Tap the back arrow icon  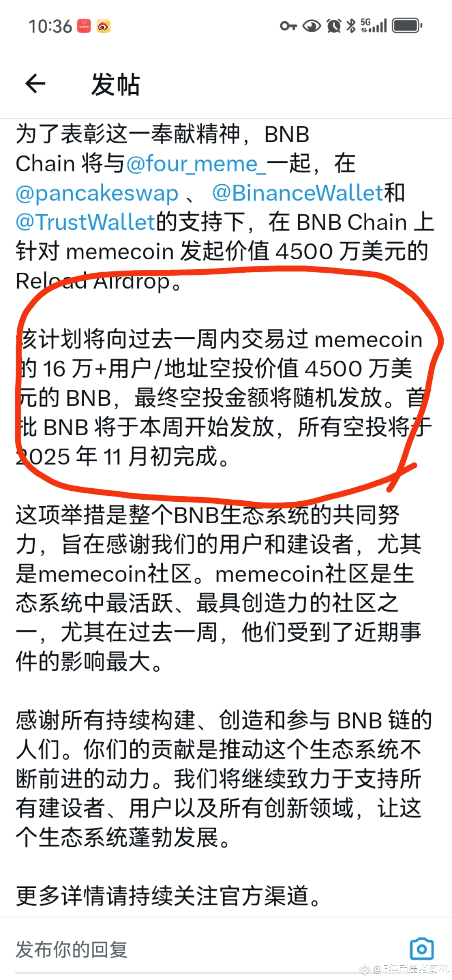tap(35, 83)
